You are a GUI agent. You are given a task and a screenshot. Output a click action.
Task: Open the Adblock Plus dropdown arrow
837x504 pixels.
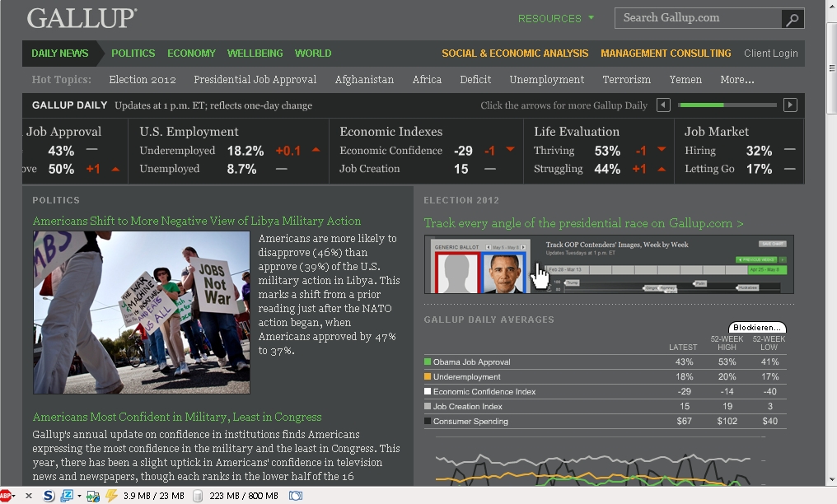13,496
